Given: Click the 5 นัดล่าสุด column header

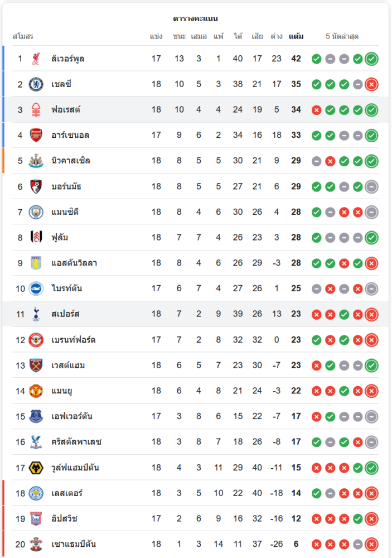Looking at the screenshot, I should (342, 37).
